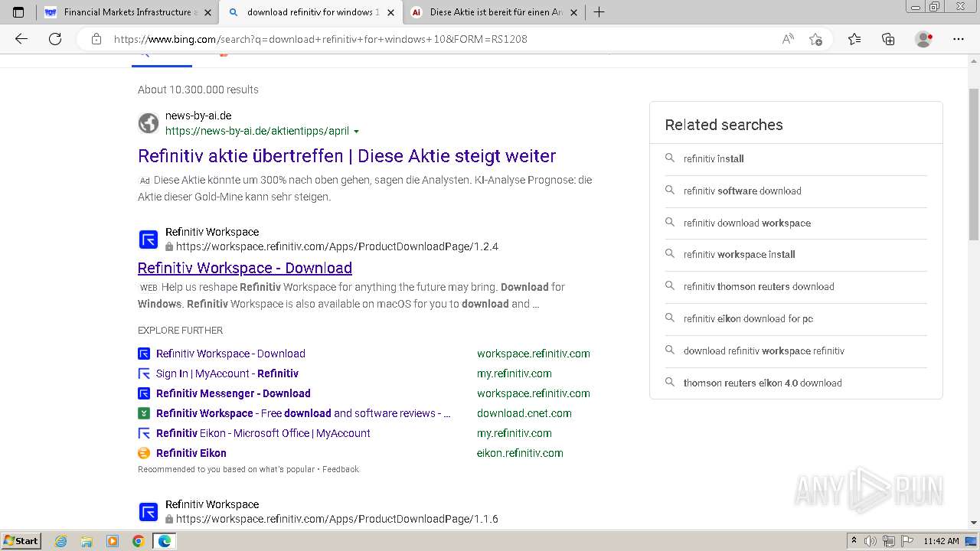Open explore link Refinitiv Workspace - Download
Screen dimensions: 980x551
pos(230,354)
